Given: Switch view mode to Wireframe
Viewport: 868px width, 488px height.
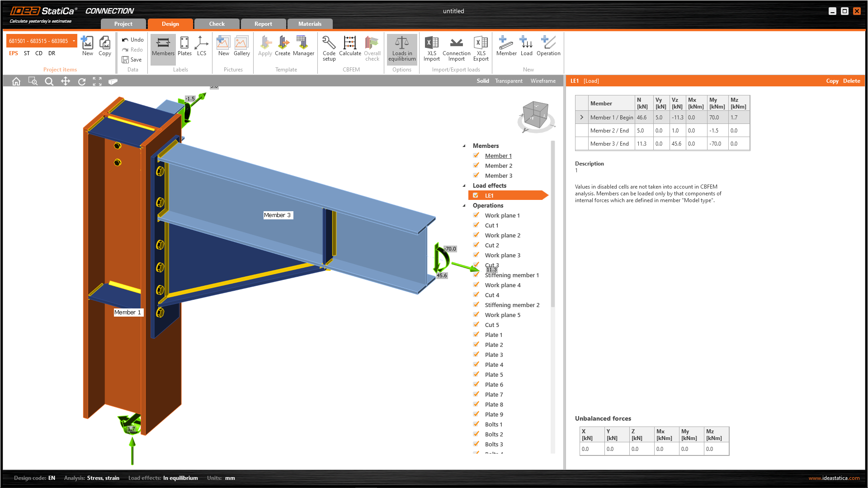Looking at the screenshot, I should 543,81.
